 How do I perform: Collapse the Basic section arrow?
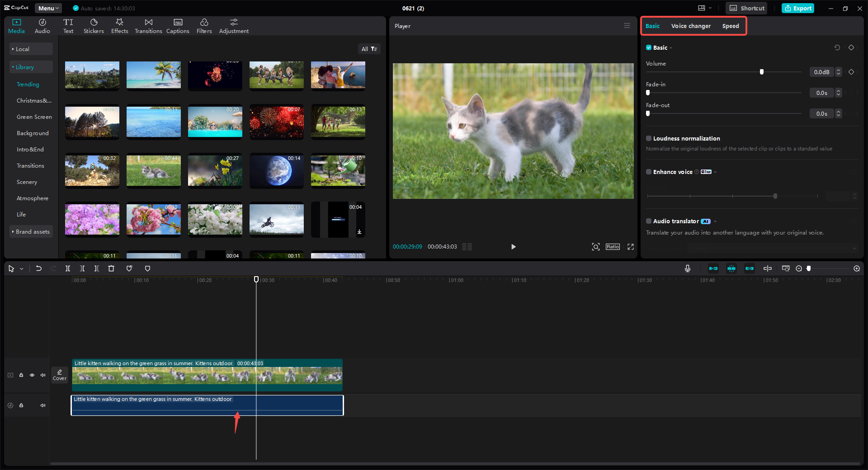671,48
